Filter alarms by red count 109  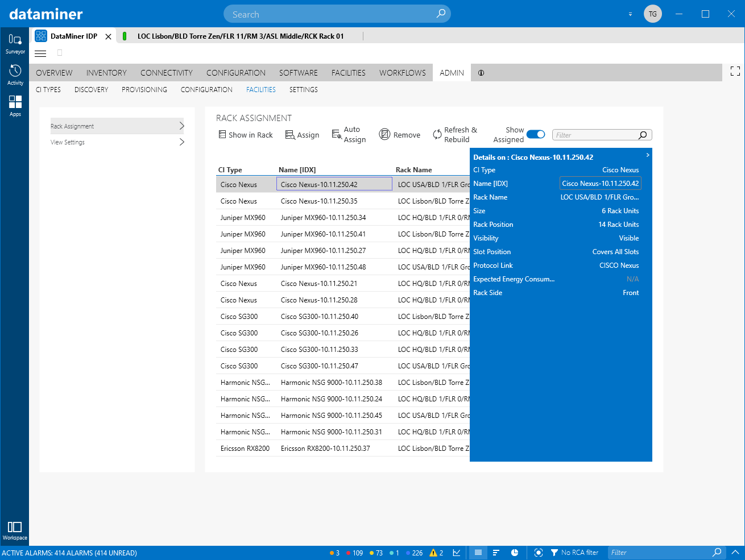pyautogui.click(x=354, y=553)
